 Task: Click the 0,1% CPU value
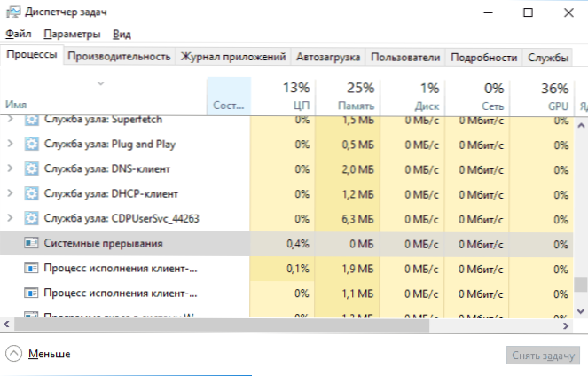pos(298,269)
